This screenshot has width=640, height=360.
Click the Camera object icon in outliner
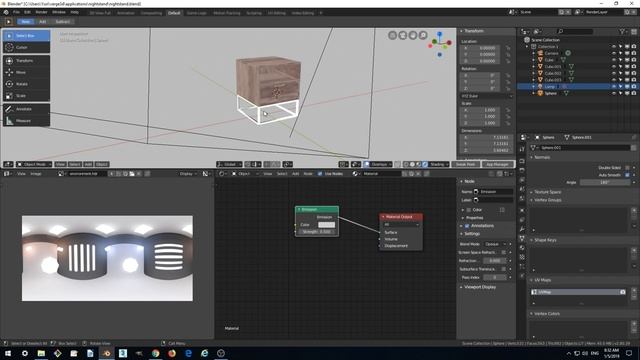540,53
